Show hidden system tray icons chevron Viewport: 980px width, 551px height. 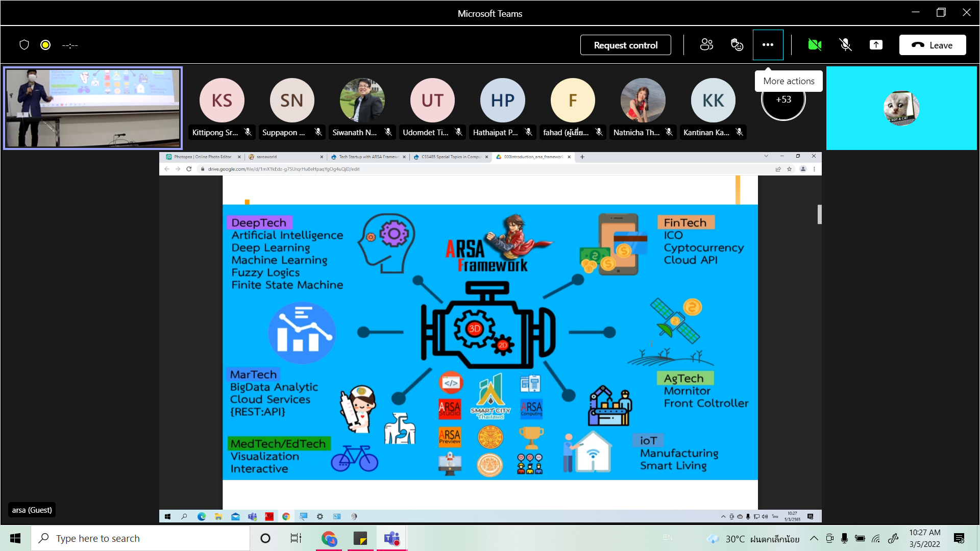(x=814, y=538)
